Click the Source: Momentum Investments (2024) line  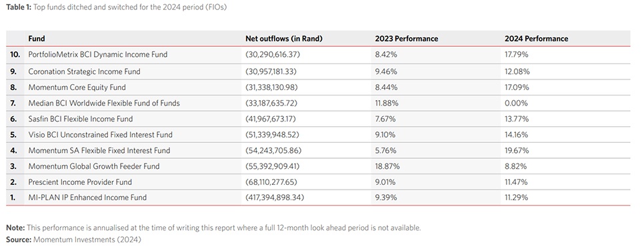point(73,239)
